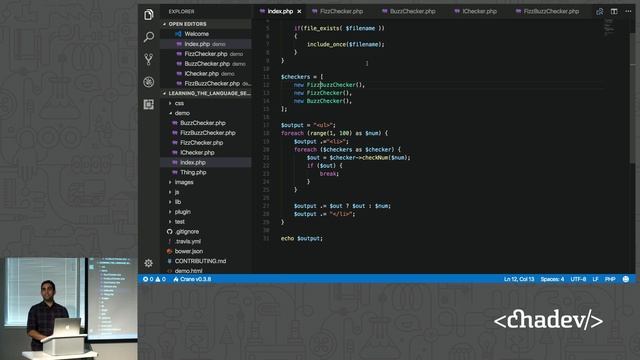Click the 'include_once($filename);' code line
The width and height of the screenshot is (640, 360).
(x=345, y=44)
